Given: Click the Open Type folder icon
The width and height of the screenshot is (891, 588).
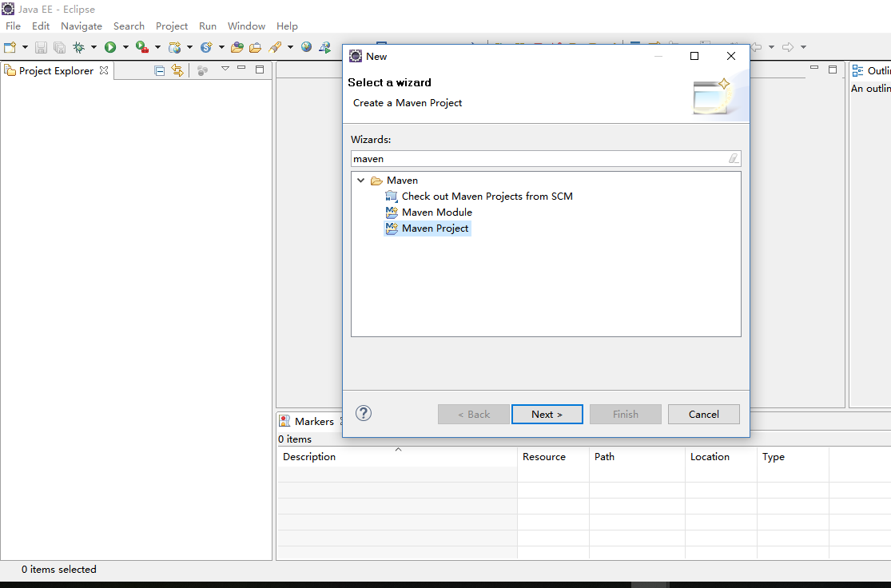Looking at the screenshot, I should pos(237,47).
